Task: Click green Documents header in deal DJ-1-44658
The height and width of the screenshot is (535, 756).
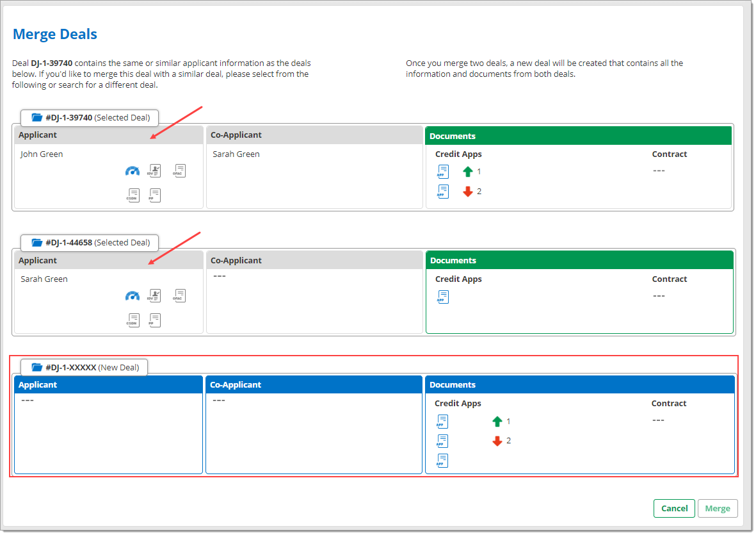Action: click(x=579, y=260)
